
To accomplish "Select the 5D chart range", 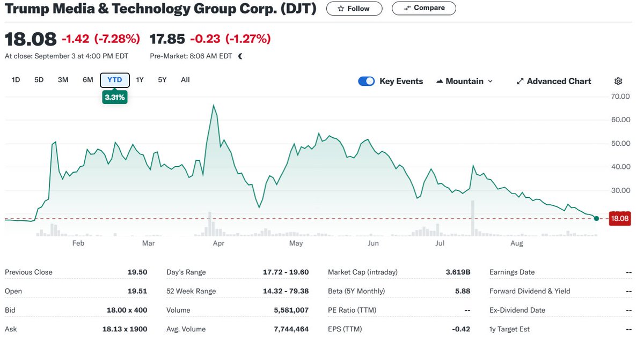I will point(39,80).
